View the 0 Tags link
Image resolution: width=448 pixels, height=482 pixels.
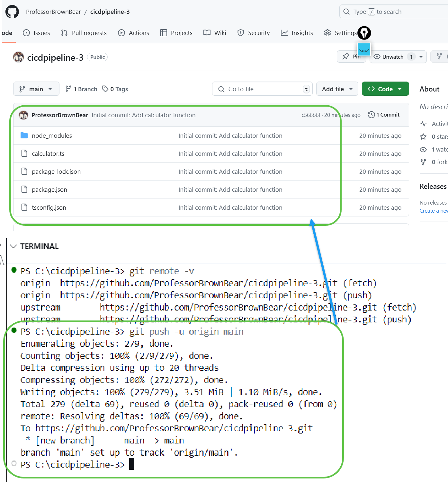pos(115,89)
